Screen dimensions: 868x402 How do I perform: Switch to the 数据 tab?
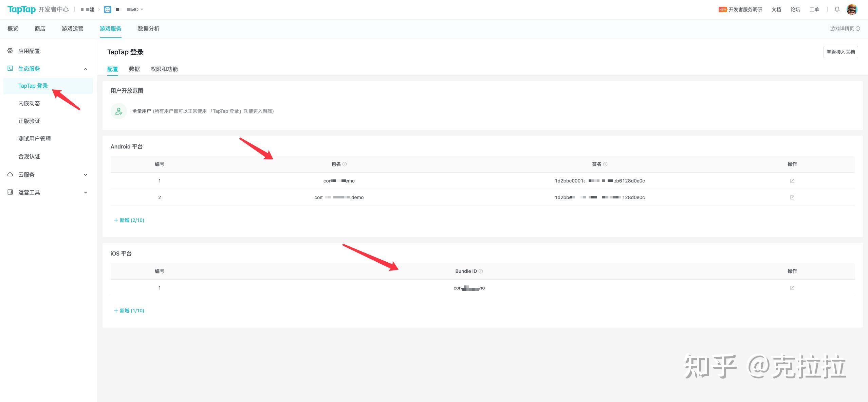tap(134, 69)
